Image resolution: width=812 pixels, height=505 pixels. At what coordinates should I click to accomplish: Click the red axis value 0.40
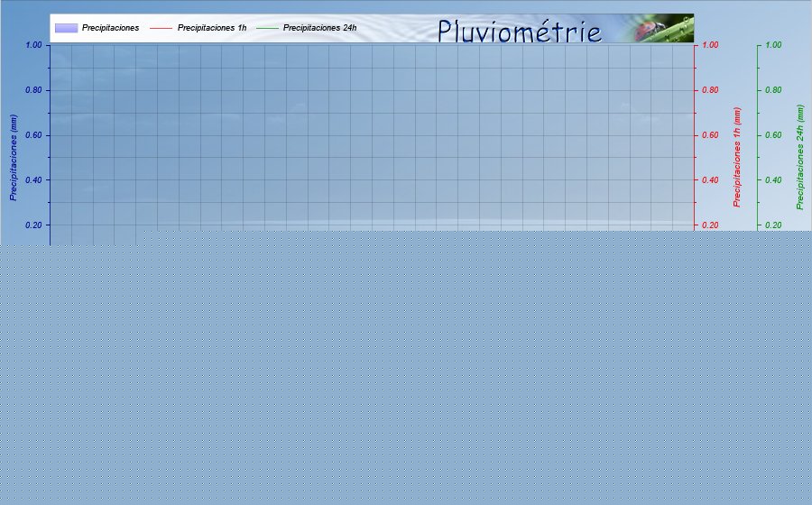pos(710,180)
